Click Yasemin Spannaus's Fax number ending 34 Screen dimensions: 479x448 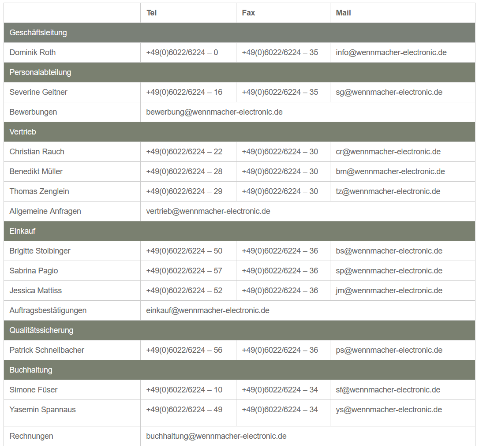tap(280, 410)
